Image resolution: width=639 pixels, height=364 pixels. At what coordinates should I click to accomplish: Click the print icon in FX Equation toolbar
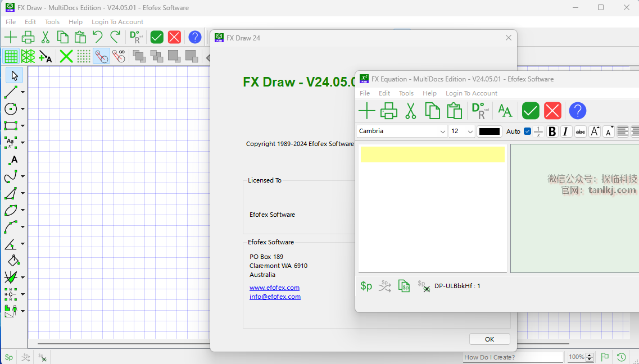coord(388,111)
